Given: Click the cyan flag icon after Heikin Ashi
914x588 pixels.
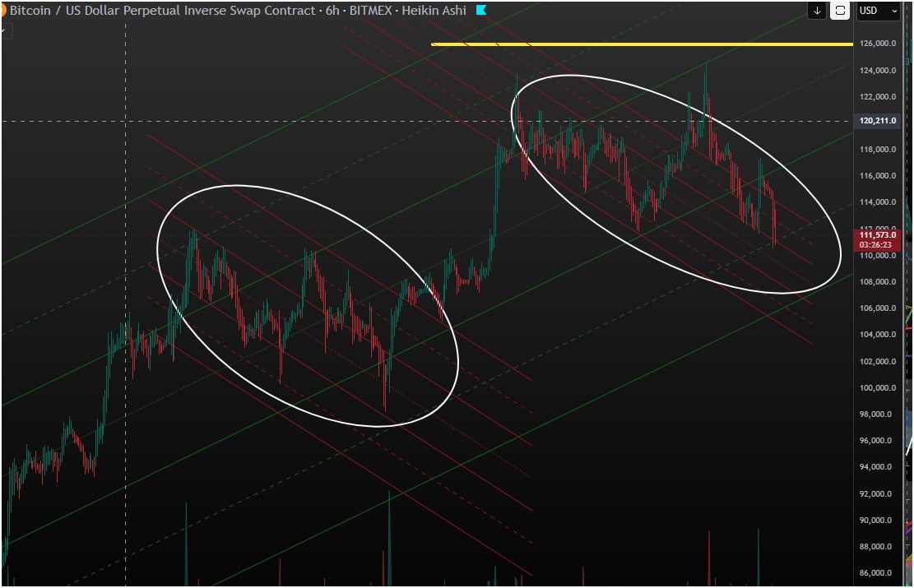Looking at the screenshot, I should click(x=481, y=11).
